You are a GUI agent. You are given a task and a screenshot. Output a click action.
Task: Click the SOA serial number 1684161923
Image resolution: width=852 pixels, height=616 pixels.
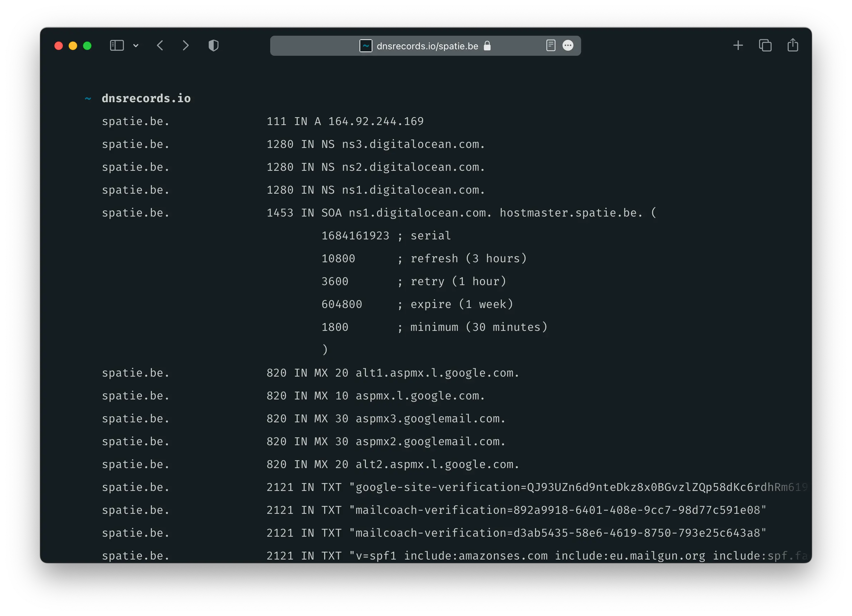coord(355,235)
